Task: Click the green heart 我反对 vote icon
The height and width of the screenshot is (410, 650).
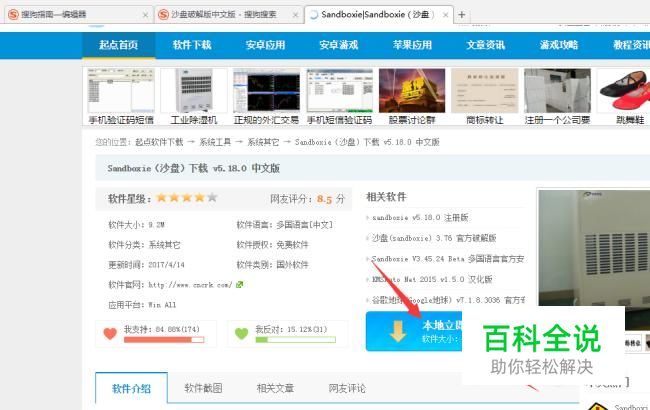Action: point(241,334)
